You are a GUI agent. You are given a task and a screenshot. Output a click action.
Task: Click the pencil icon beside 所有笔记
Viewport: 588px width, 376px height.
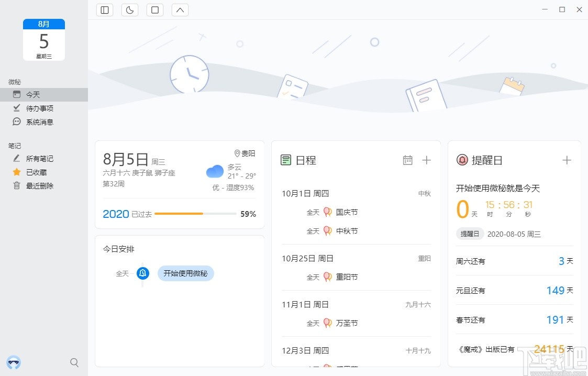coord(17,158)
